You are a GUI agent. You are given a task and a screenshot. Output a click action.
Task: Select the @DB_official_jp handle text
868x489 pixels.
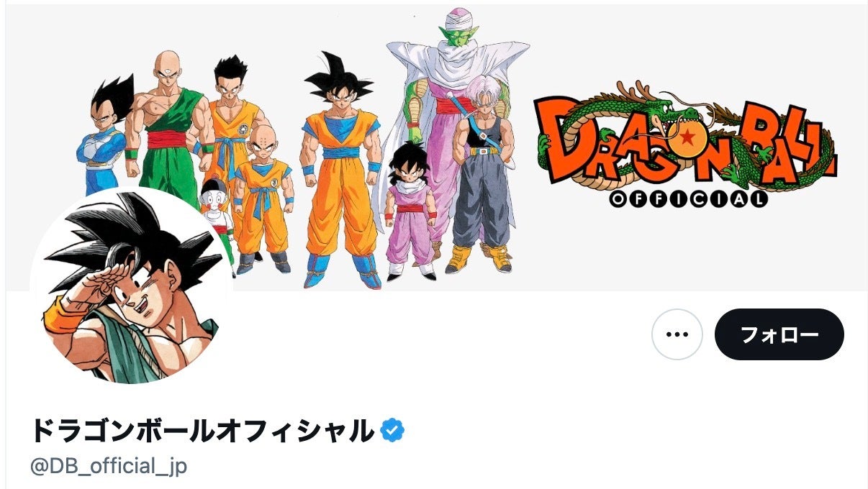coord(109,465)
